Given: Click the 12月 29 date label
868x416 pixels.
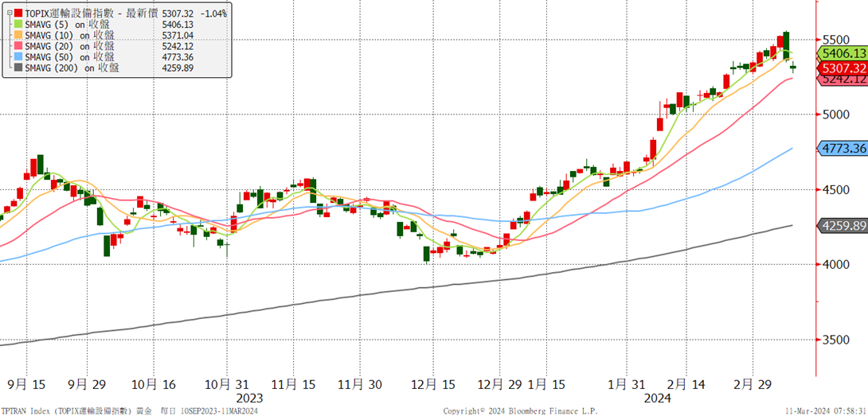Looking at the screenshot, I should 500,384.
